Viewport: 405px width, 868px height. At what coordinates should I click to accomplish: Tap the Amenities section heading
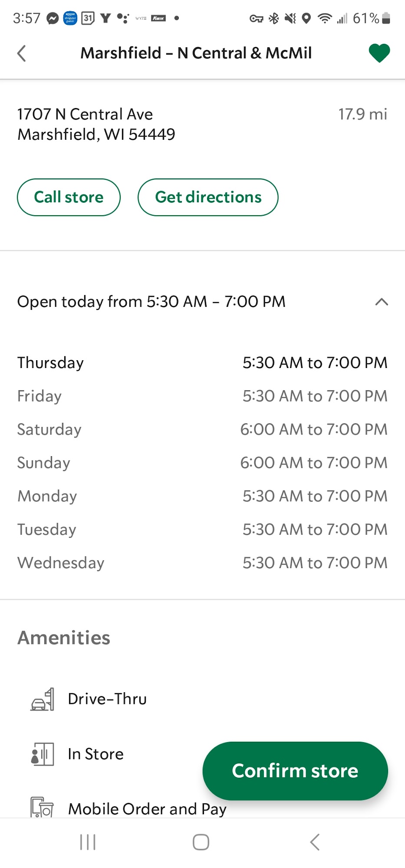click(64, 638)
